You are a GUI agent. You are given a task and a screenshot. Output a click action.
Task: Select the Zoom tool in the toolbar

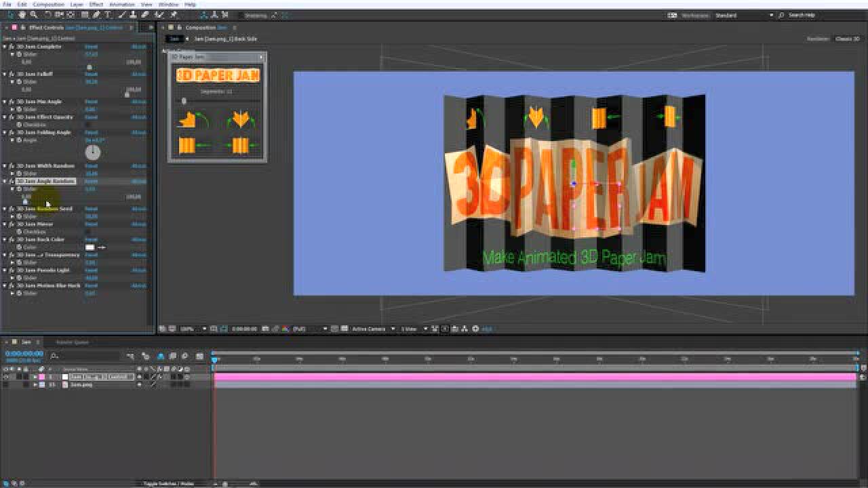pos(33,14)
